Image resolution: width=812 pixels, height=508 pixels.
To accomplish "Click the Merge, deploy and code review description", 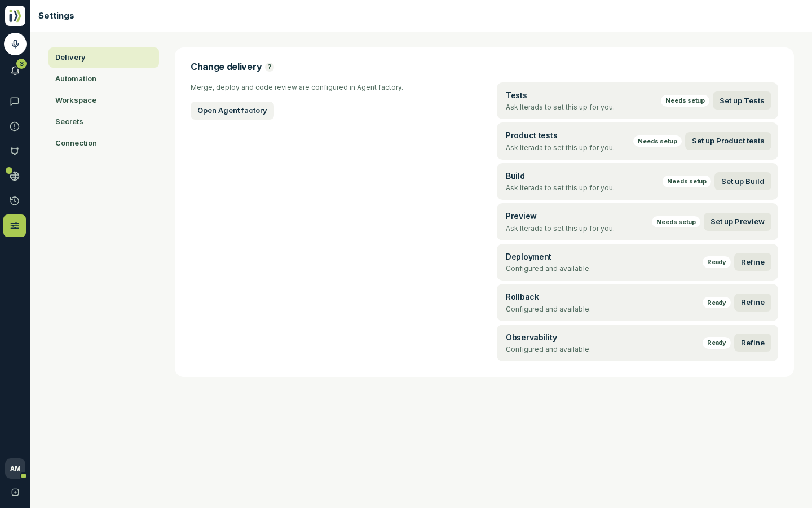I will [297, 87].
